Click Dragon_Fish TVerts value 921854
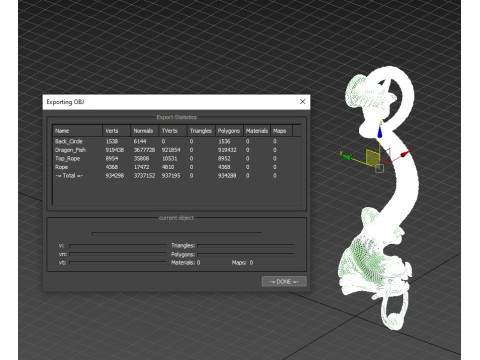 point(171,150)
